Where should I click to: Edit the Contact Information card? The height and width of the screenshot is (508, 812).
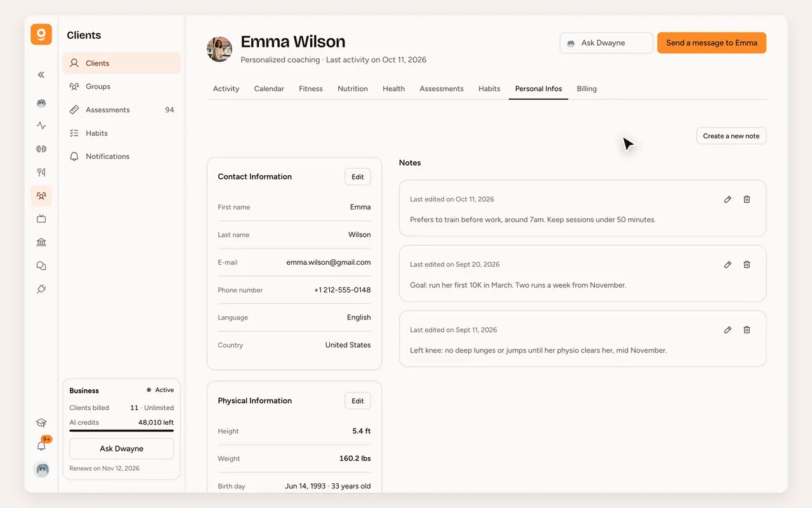coord(358,177)
